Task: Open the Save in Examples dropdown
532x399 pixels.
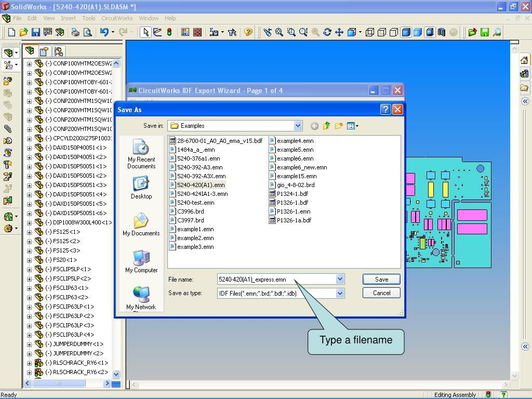Action: tap(298, 126)
